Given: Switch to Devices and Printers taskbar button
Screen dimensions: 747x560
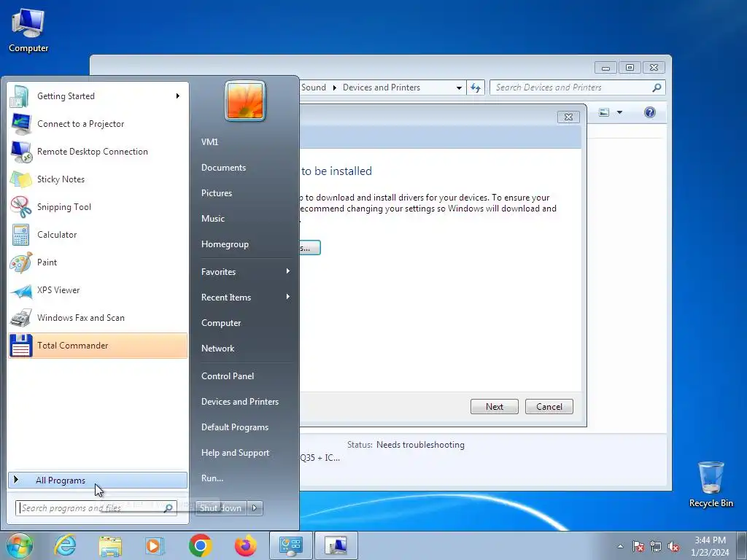Looking at the screenshot, I should click(x=290, y=545).
